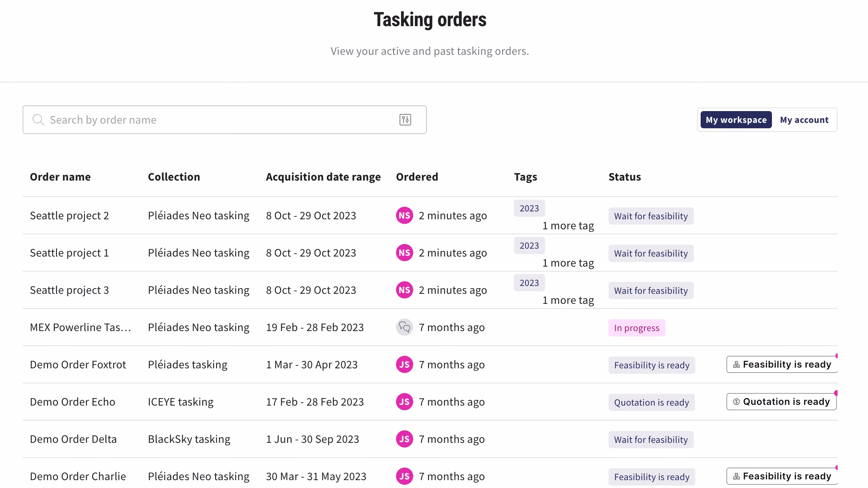Image resolution: width=868 pixels, height=488 pixels.
Task: Click the chat bubble avatar for MEX Powerline
Action: click(404, 327)
